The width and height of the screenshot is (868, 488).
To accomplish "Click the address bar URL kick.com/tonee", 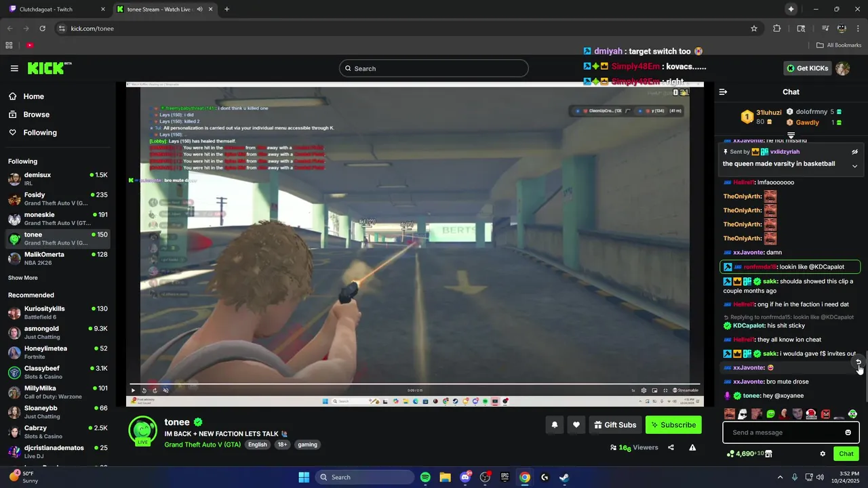I will pos(92,28).
